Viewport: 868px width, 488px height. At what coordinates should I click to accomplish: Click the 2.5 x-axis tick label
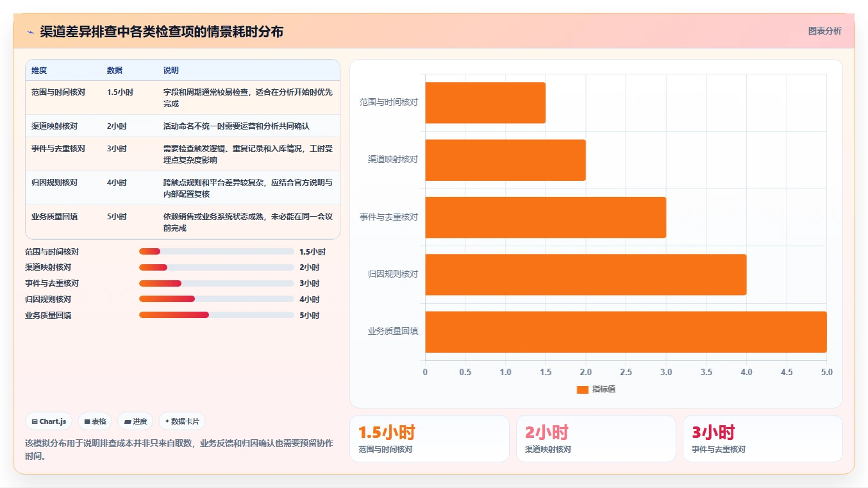coord(626,372)
